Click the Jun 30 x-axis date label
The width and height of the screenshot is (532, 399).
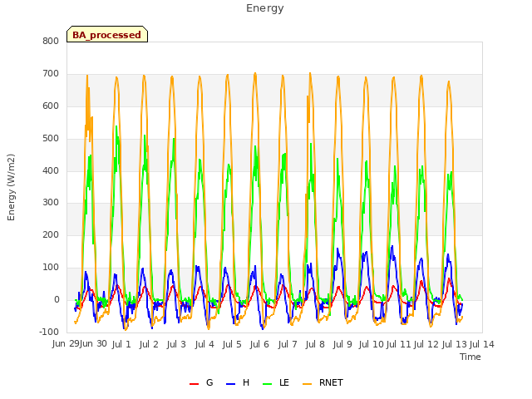coord(93,344)
